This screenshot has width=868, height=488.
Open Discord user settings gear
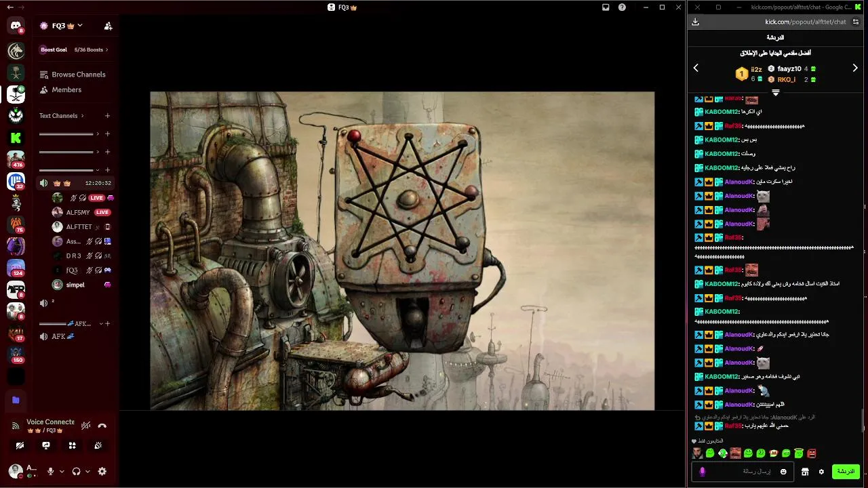coord(102,471)
